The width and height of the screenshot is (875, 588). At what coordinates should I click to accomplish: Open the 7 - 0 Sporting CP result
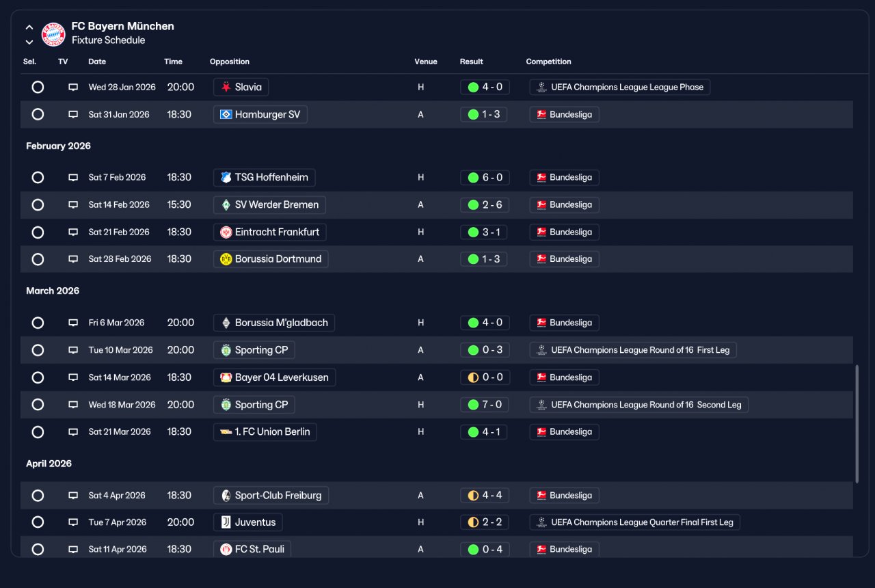click(484, 405)
